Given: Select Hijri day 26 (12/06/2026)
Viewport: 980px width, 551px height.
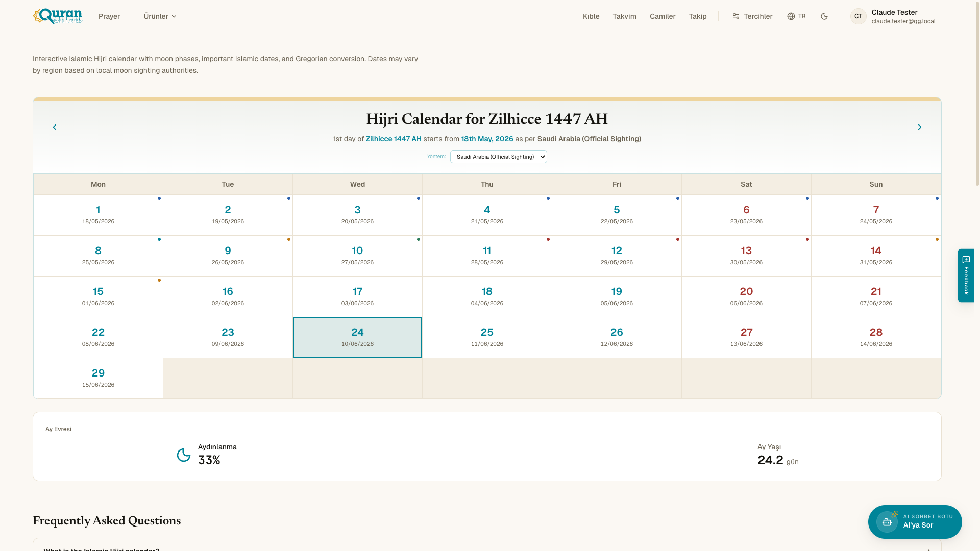Looking at the screenshot, I should [x=617, y=337].
